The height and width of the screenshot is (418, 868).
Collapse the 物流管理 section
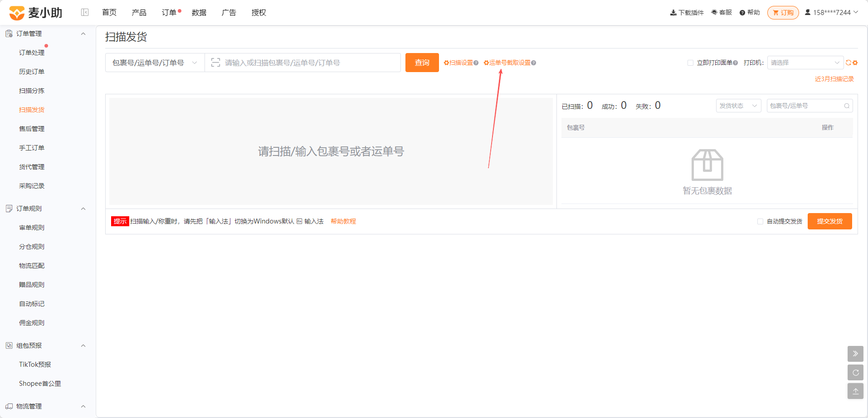tap(83, 406)
